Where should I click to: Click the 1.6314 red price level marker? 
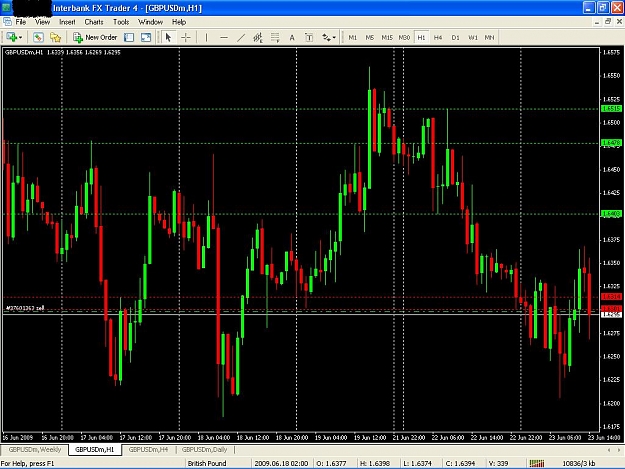(611, 297)
